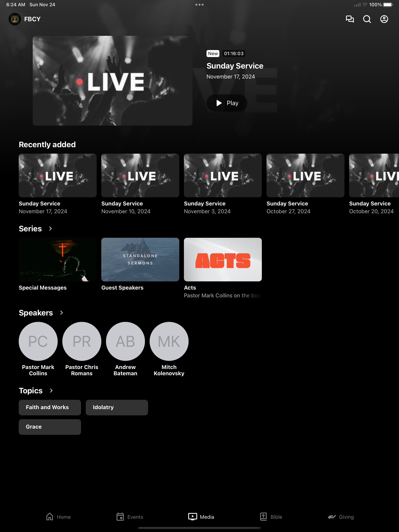Go to the Giving tab
The image size is (399, 532).
(x=341, y=517)
